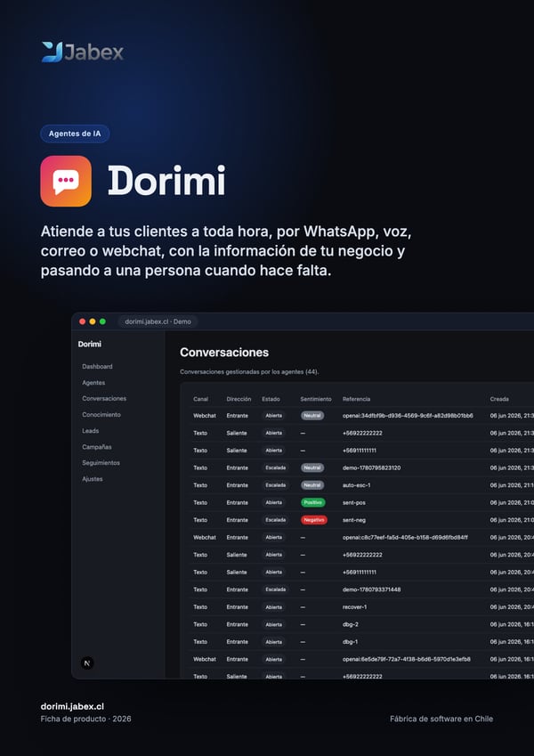Screen dimensions: 534x756
Task: Open reference sent-pos
Action: pyautogui.click(x=354, y=502)
